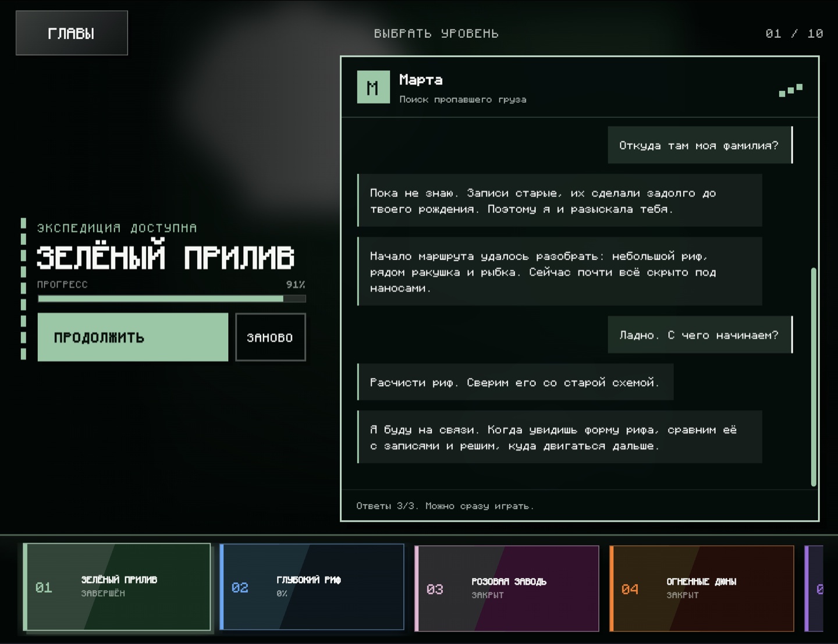Screen dimensions: 838x644
Task: Click the chat panel vertical scrollbar
Action: point(814,377)
